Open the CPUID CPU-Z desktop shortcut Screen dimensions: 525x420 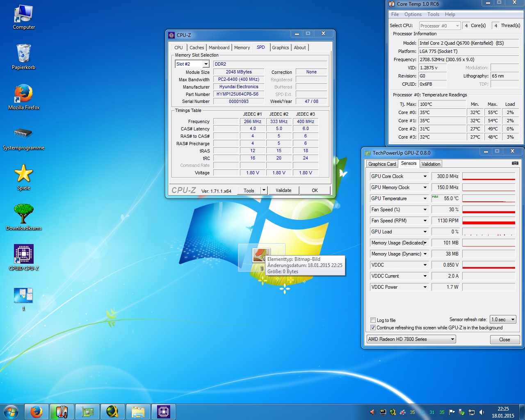pos(24,254)
